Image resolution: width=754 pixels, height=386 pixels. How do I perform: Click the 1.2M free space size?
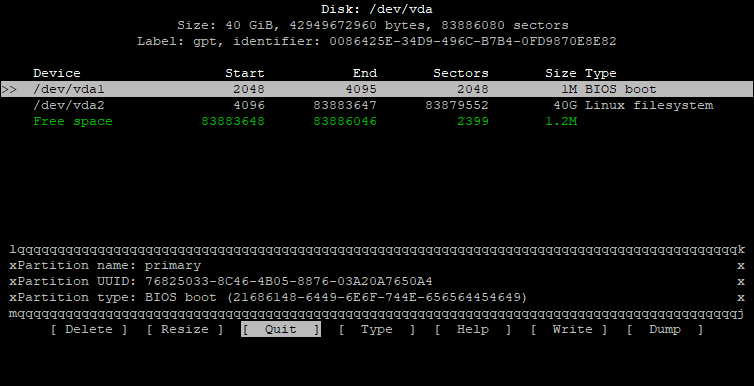561,121
